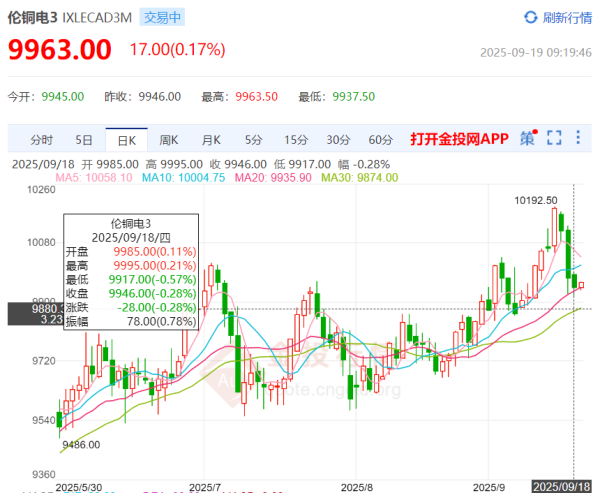Screen dimensions: 600x493
Task: Click the 9486.00 low price label on chart
Action: (x=81, y=445)
